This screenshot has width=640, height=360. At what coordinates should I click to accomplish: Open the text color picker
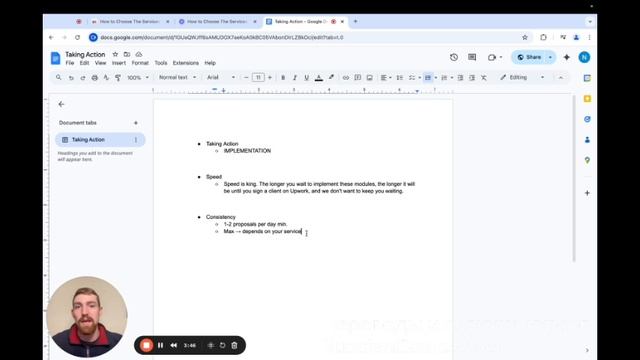(319, 78)
